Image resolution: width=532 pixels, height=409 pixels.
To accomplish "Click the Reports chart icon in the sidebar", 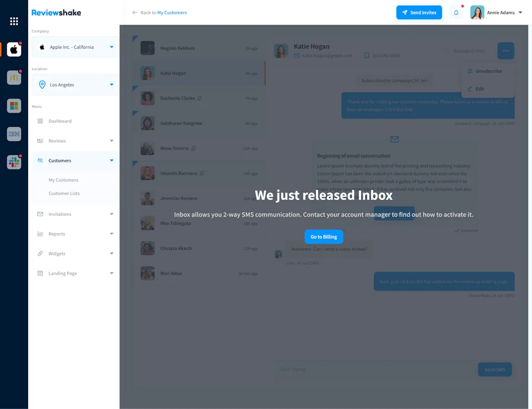I will point(41,233).
